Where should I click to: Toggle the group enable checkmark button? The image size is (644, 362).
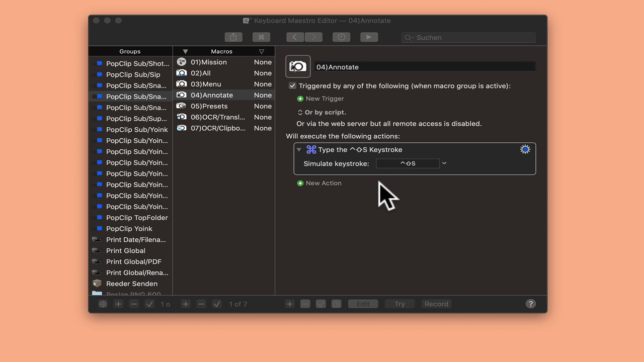pos(149,304)
